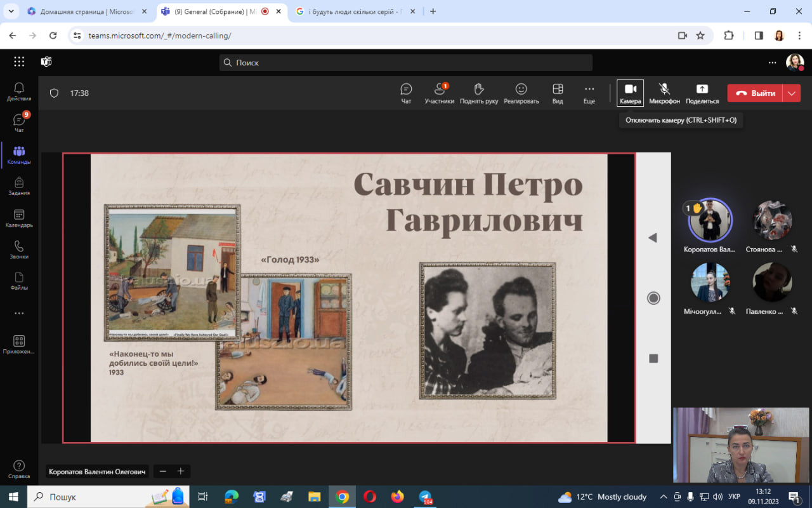Screen dimensions: 812x508
Task: Turn off the camera with Камера
Action: (630, 93)
